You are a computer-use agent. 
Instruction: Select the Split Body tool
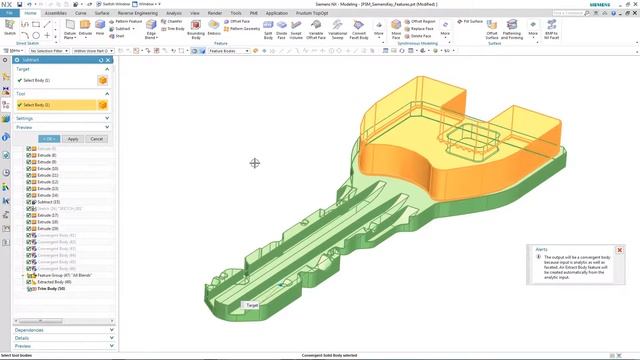268,30
